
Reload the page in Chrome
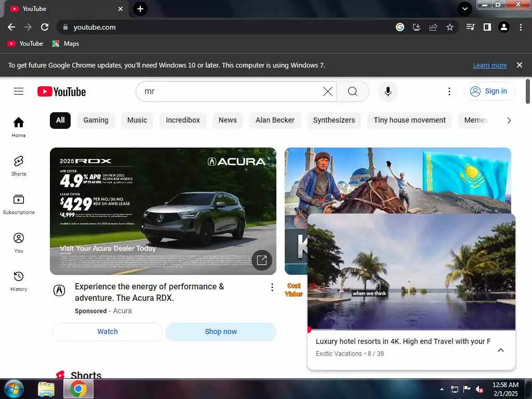45,27
